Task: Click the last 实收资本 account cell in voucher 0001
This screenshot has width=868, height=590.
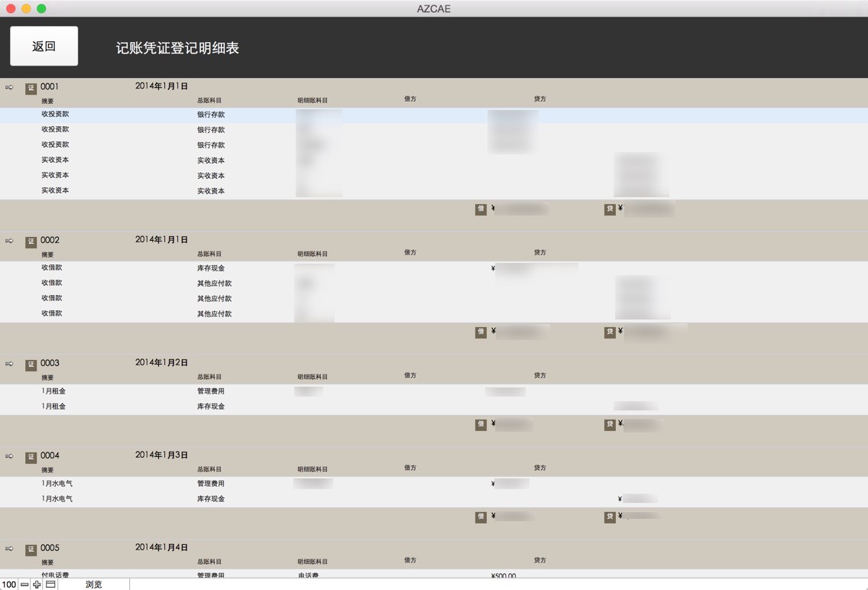Action: click(x=211, y=191)
